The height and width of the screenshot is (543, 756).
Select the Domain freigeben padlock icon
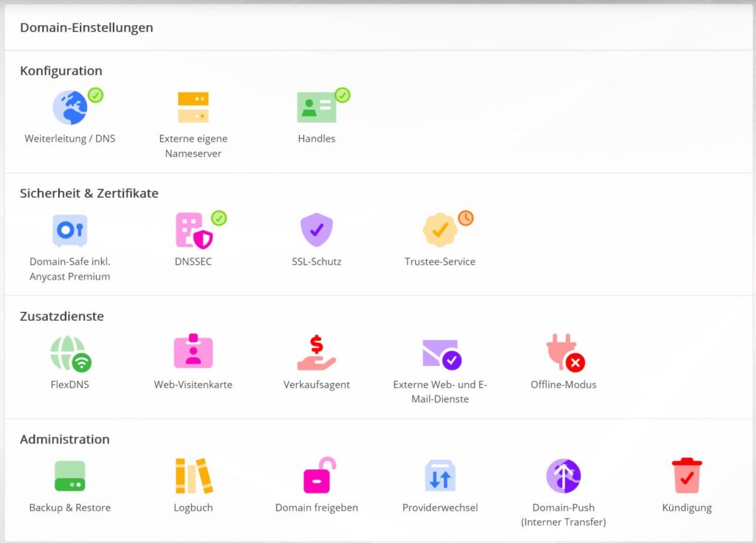click(318, 476)
